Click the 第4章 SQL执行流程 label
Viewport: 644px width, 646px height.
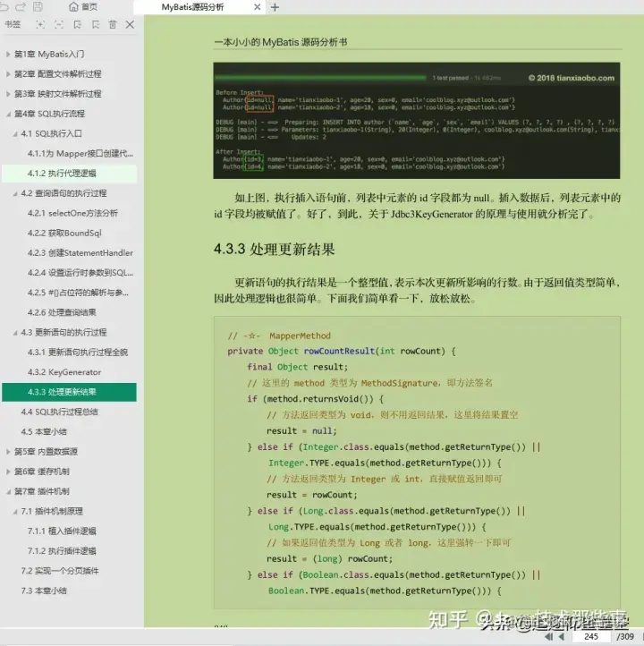(x=49, y=114)
